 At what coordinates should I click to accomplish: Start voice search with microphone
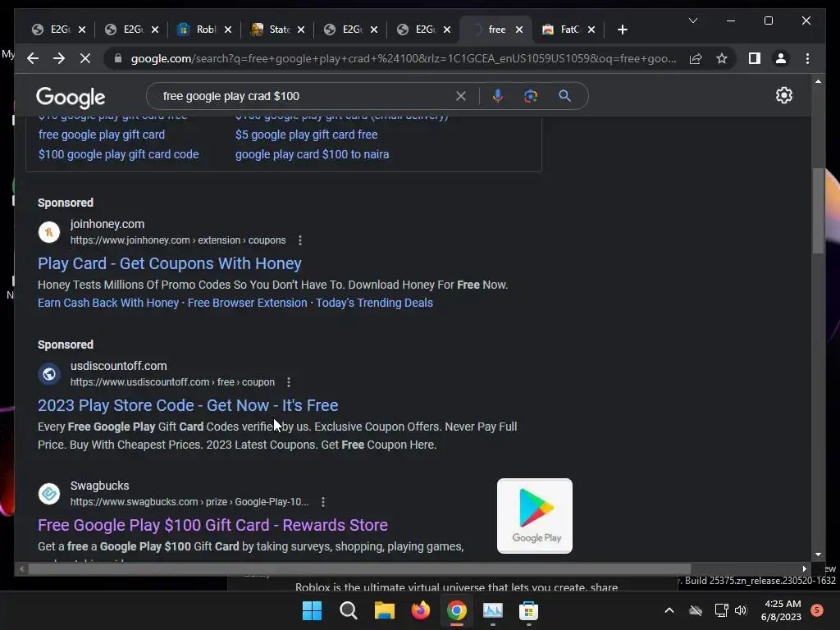click(x=498, y=96)
